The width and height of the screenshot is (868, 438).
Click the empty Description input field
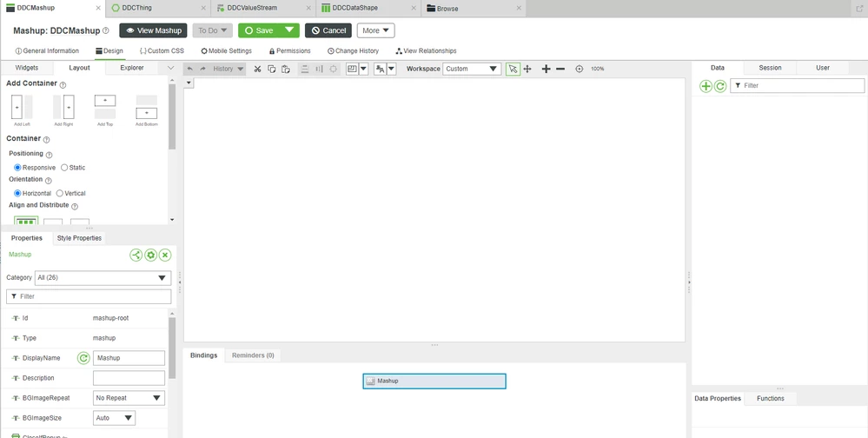pyautogui.click(x=129, y=378)
